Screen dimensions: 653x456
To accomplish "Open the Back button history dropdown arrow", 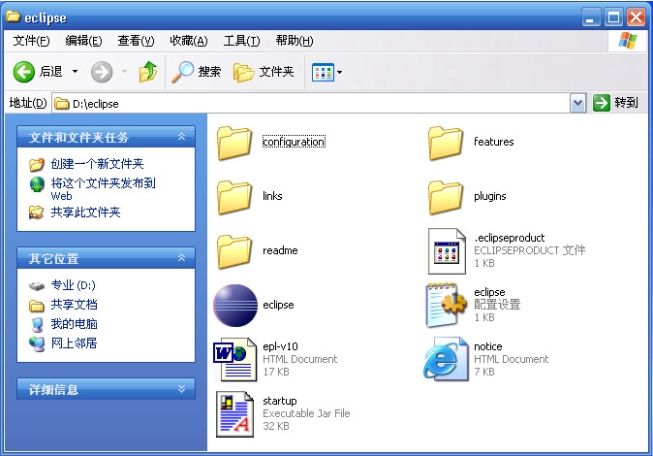I will (75, 72).
